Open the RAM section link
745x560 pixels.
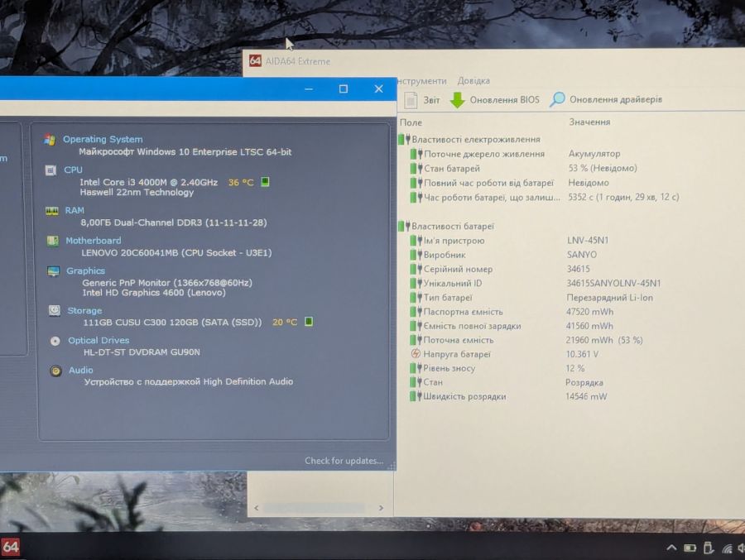coord(74,210)
